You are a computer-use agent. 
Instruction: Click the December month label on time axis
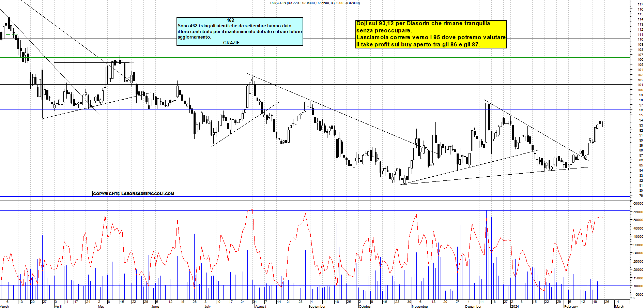tap(473, 306)
